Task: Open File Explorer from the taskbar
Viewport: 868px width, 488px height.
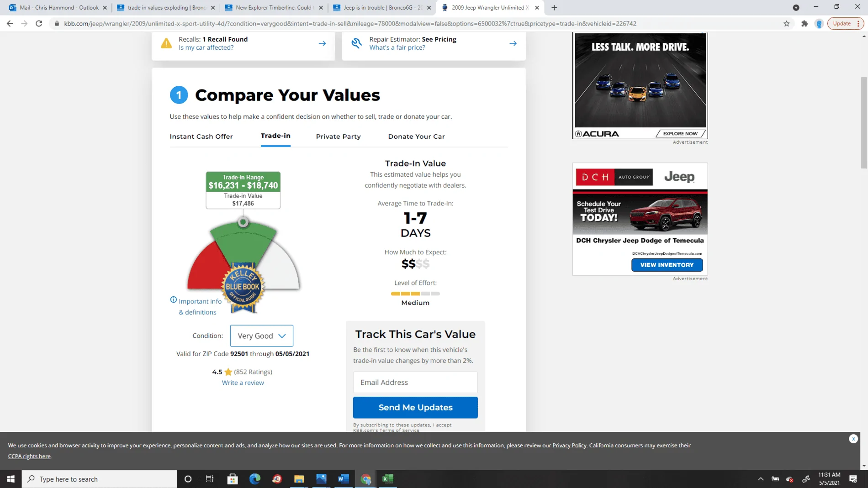Action: click(299, 479)
